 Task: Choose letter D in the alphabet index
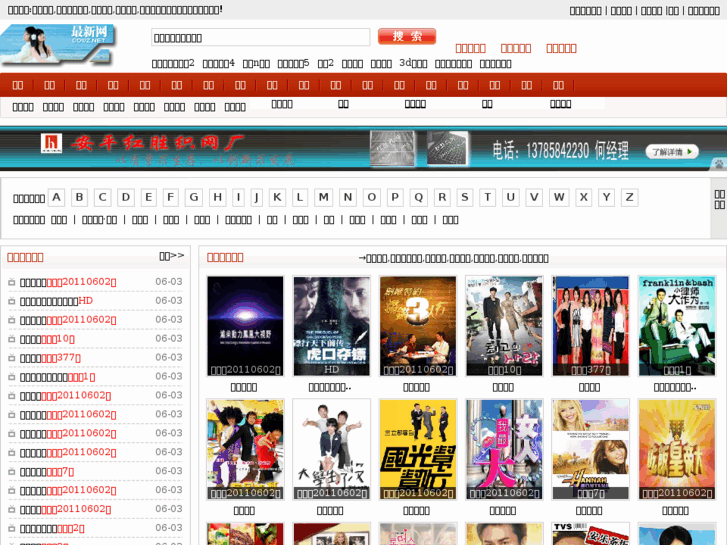126,198
